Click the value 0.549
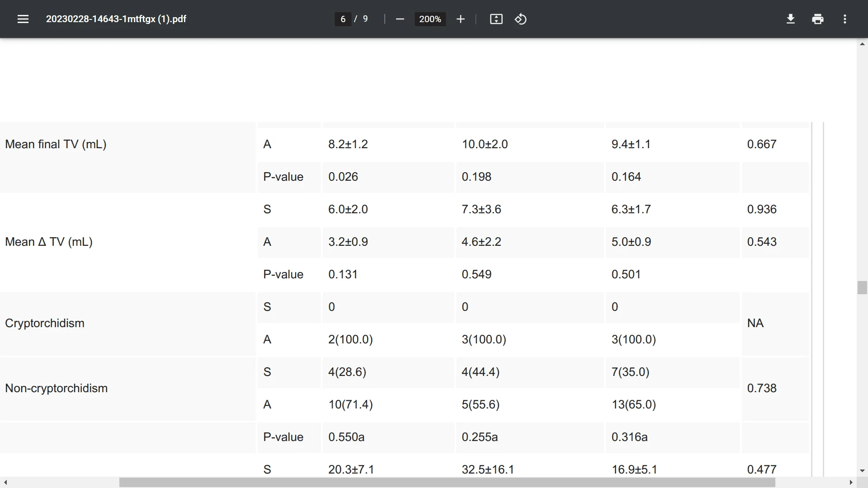Screen dimensions: 868x488 coord(476,274)
